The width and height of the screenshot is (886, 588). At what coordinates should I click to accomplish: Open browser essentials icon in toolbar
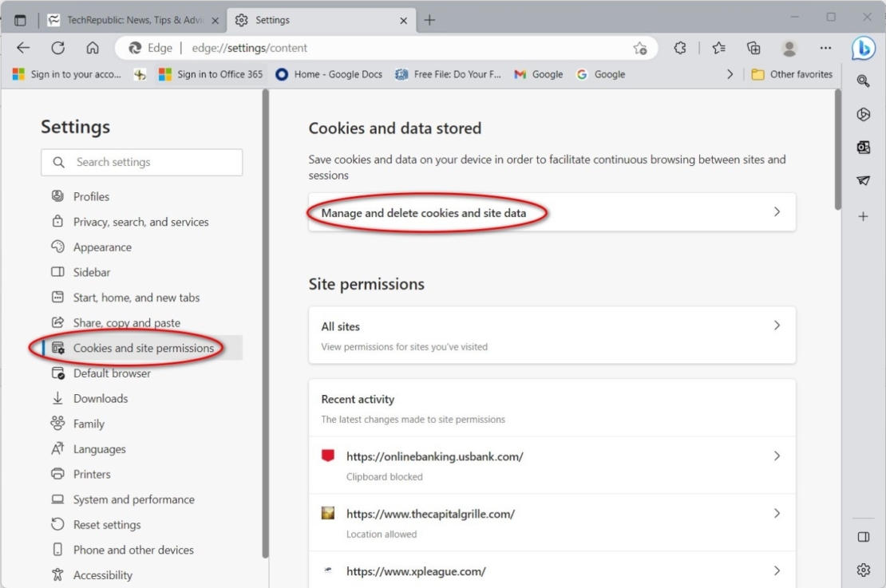point(680,48)
